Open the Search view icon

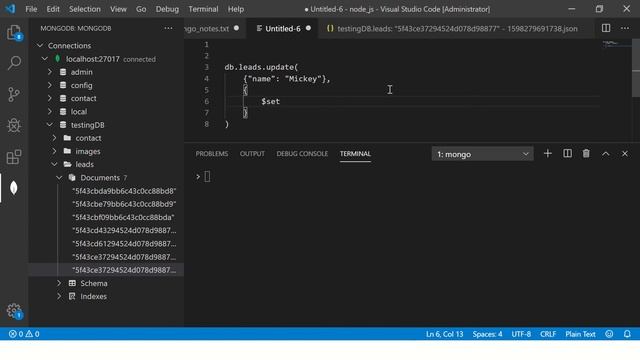click(x=14, y=63)
